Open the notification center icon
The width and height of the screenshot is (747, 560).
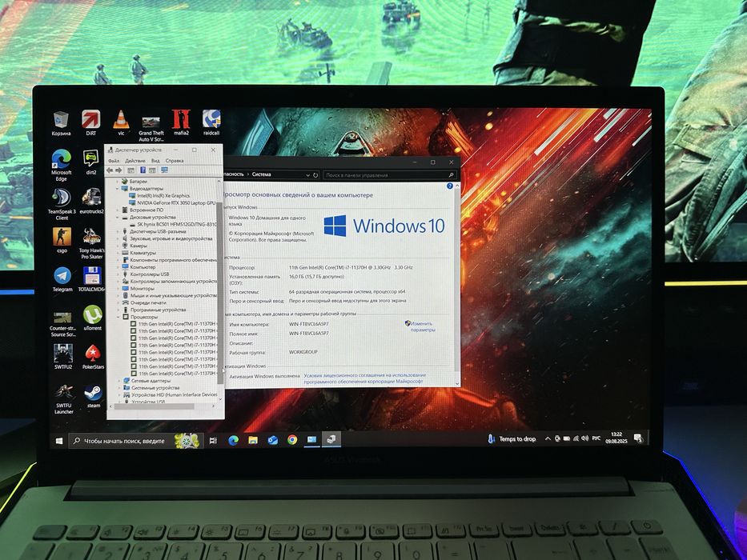[x=638, y=438]
